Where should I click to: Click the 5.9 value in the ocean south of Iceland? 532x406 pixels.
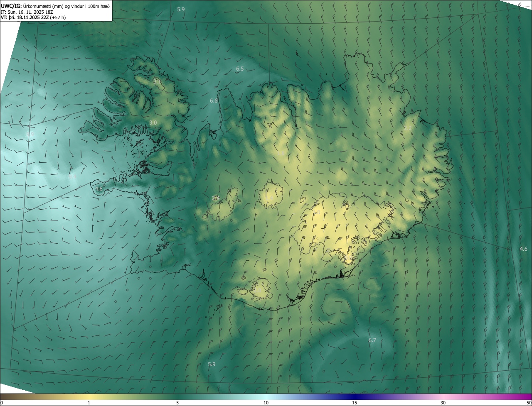click(x=212, y=364)
